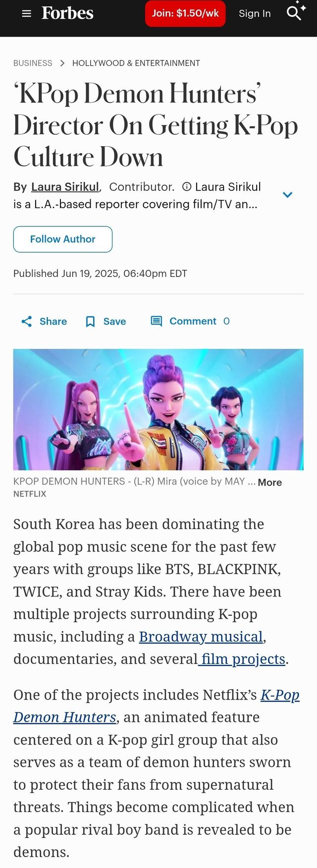This screenshot has width=317, height=868.
Task: Open the K-Pop Demon Hunters link
Action: tap(157, 706)
